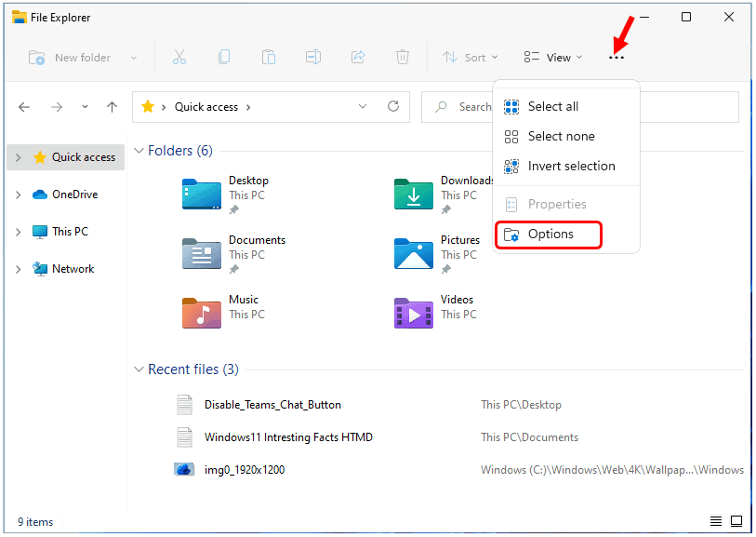The image size is (756, 537).
Task: Switch to details view in status bar
Action: click(715, 521)
